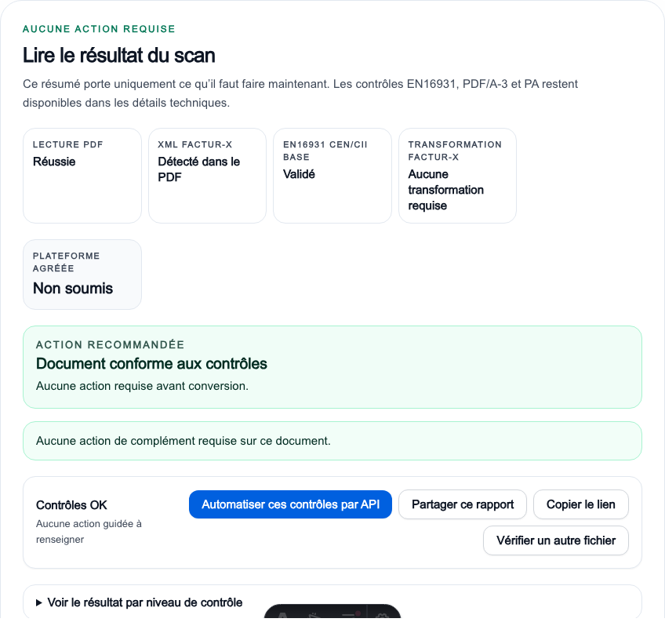
Task: Select the XML Factur-X status card
Action: 207,176
